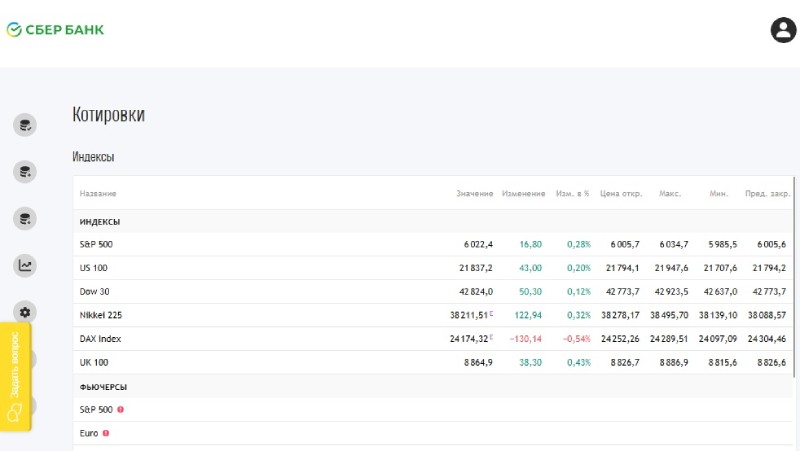This screenshot has height=451, width=800.
Task: Click the Sber Bank logo
Action: click(55, 30)
